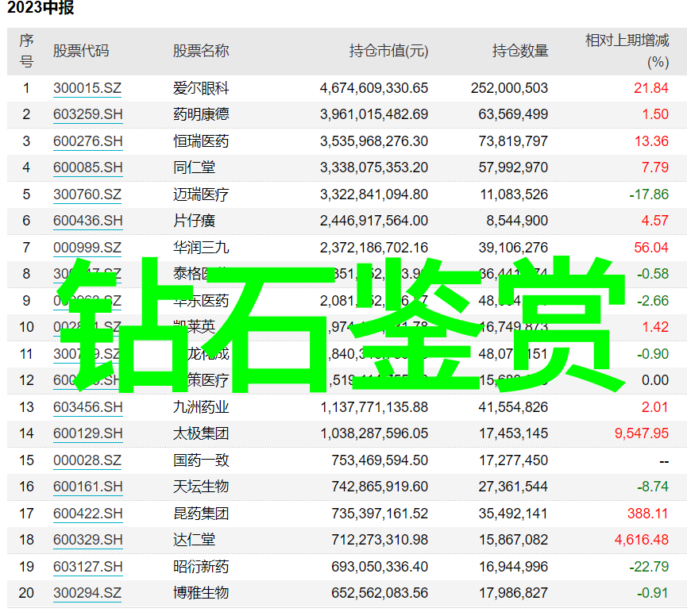Click the 股票名称 column header
The width and height of the screenshot is (687, 616).
point(201,52)
